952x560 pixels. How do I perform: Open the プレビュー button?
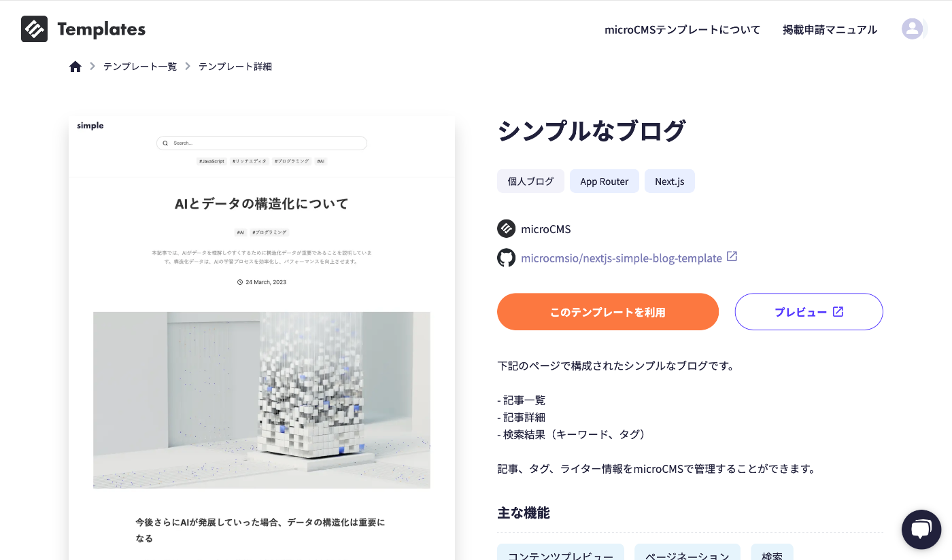tap(809, 312)
